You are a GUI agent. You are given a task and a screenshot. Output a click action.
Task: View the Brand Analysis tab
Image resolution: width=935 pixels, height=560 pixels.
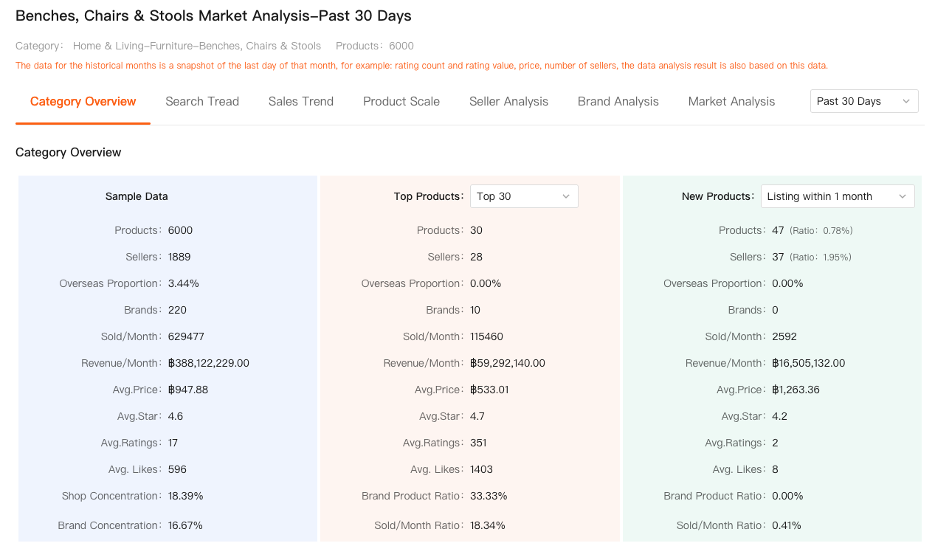pyautogui.click(x=618, y=102)
